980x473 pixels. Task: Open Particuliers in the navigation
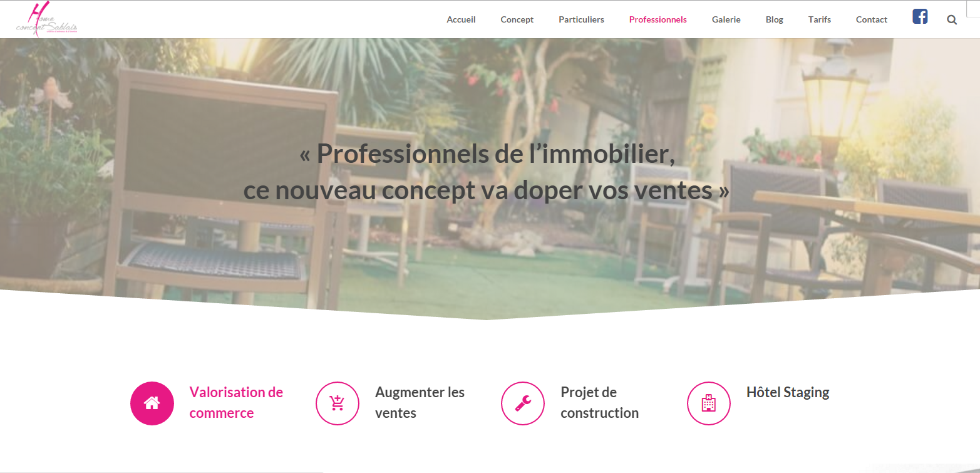point(581,19)
